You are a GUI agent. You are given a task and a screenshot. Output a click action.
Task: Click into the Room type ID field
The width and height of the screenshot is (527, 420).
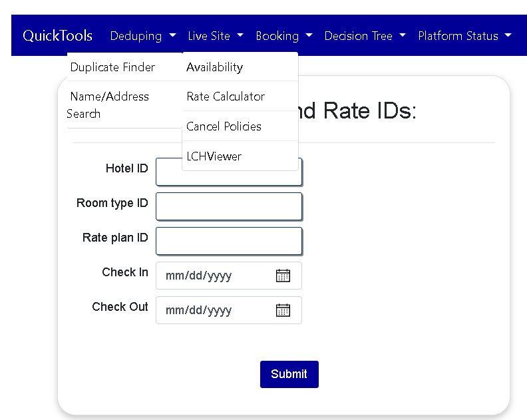(x=229, y=206)
